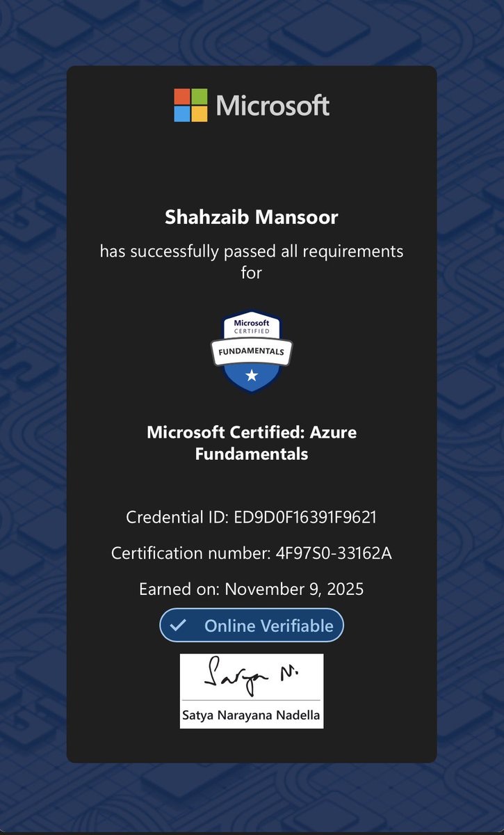504x835 pixels.
Task: Select the Satya Narayana Nadella printed name
Action: [252, 715]
